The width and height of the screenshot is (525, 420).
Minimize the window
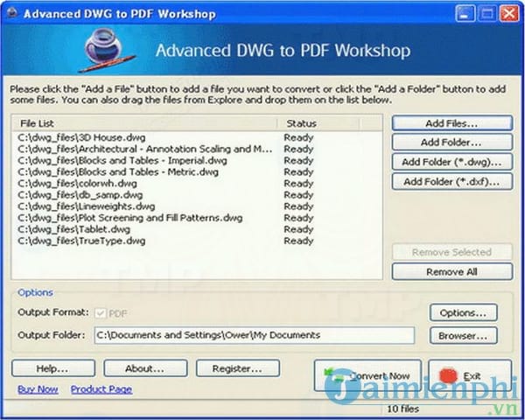point(465,14)
